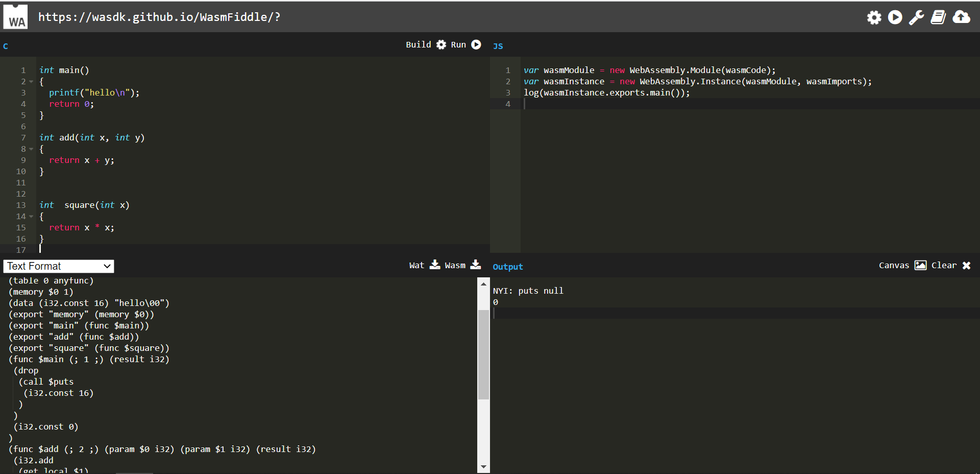Viewport: 980px width, 474px height.
Task: Click the top toolbar run play icon
Action: [x=895, y=17]
